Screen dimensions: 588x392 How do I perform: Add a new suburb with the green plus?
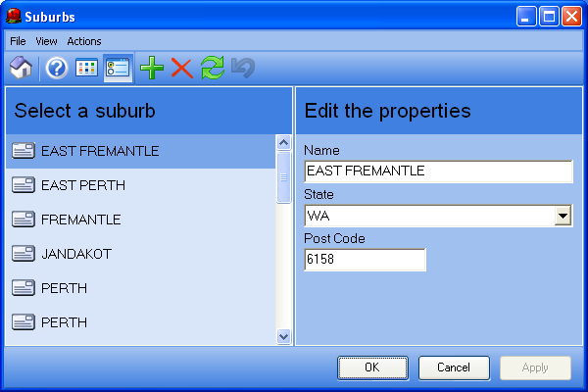(152, 68)
